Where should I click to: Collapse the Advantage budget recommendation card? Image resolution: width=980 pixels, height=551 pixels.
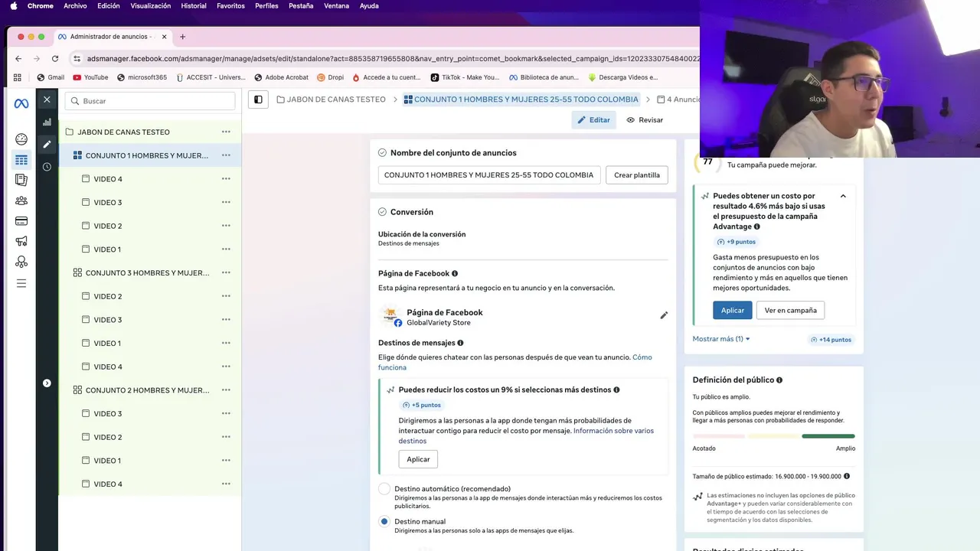(843, 196)
